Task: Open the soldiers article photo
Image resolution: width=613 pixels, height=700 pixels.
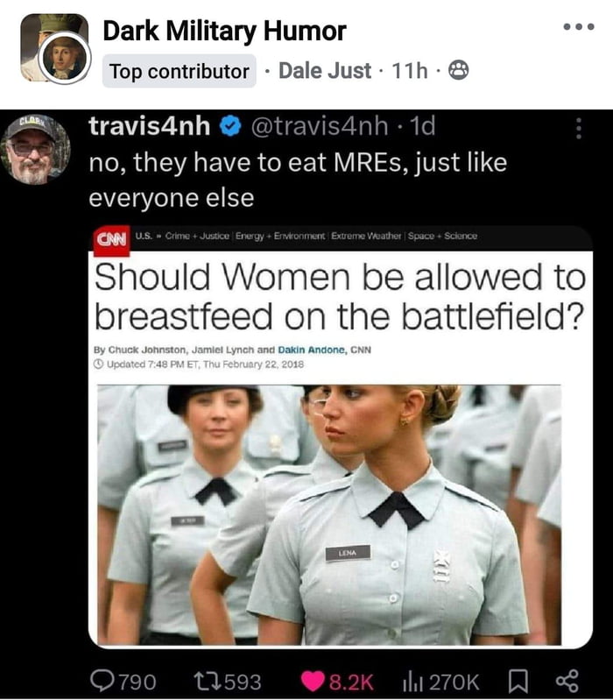Action: click(x=329, y=515)
